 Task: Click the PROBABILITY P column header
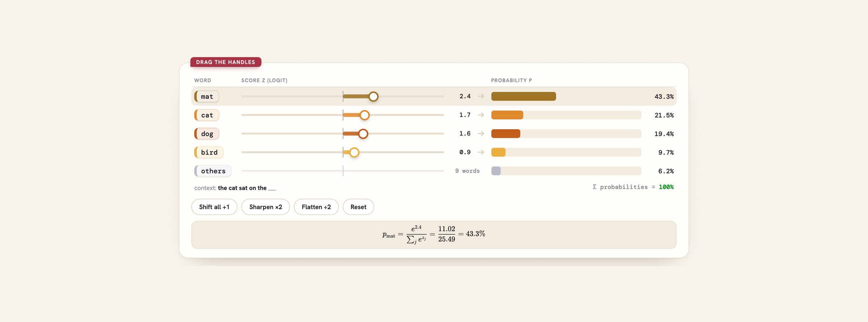[511, 80]
